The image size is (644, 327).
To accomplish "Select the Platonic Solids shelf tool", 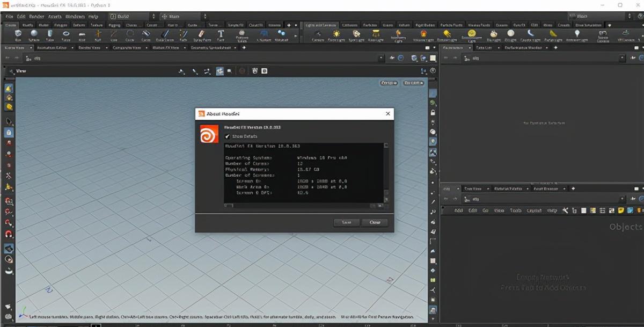I will (x=242, y=35).
